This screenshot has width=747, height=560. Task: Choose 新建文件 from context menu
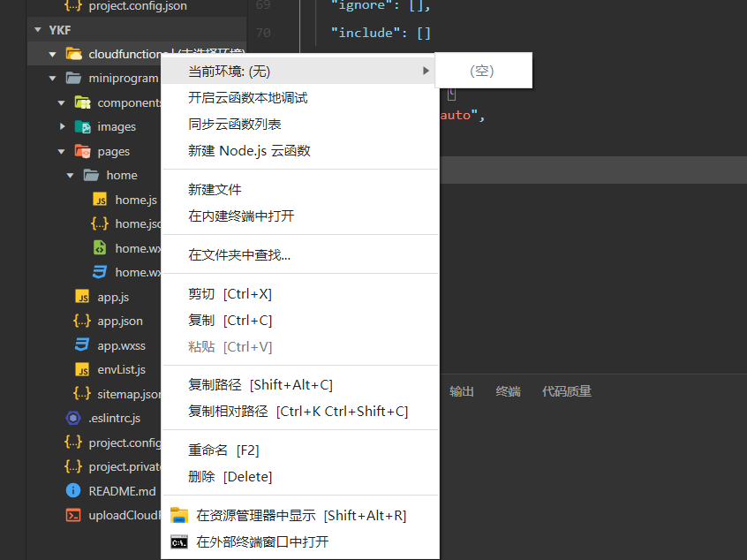[x=300, y=189]
